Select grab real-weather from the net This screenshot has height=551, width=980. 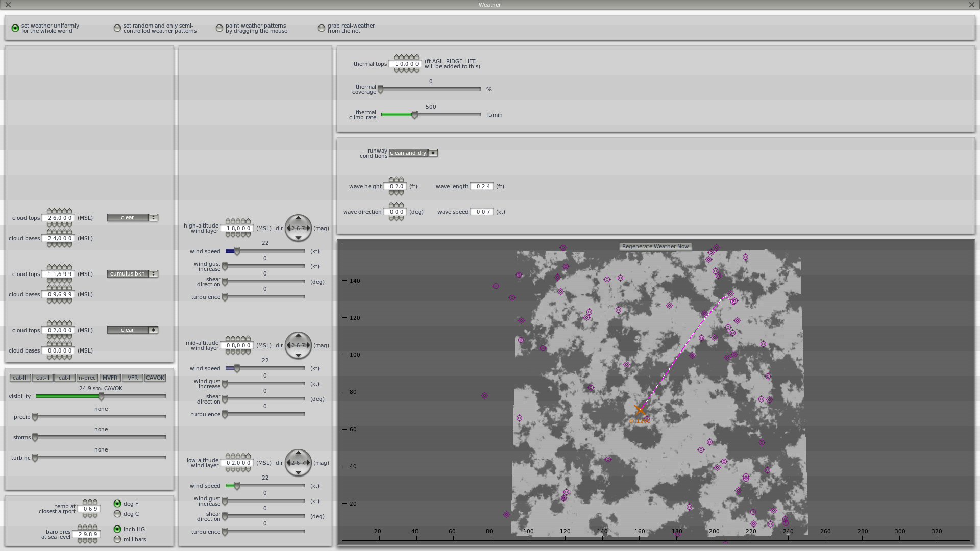click(322, 28)
